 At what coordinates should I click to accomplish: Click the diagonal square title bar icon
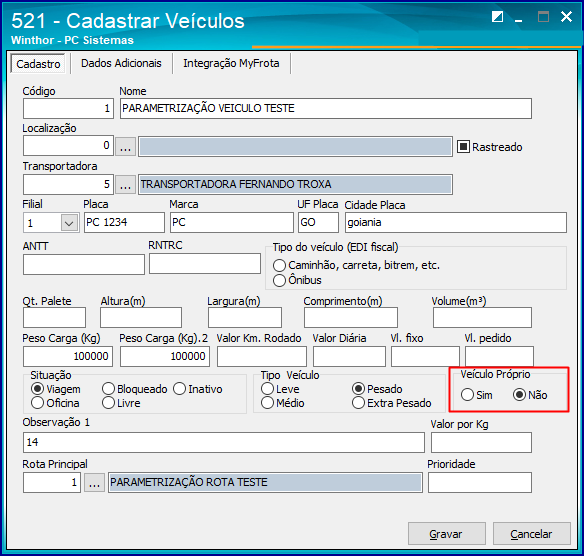click(498, 17)
